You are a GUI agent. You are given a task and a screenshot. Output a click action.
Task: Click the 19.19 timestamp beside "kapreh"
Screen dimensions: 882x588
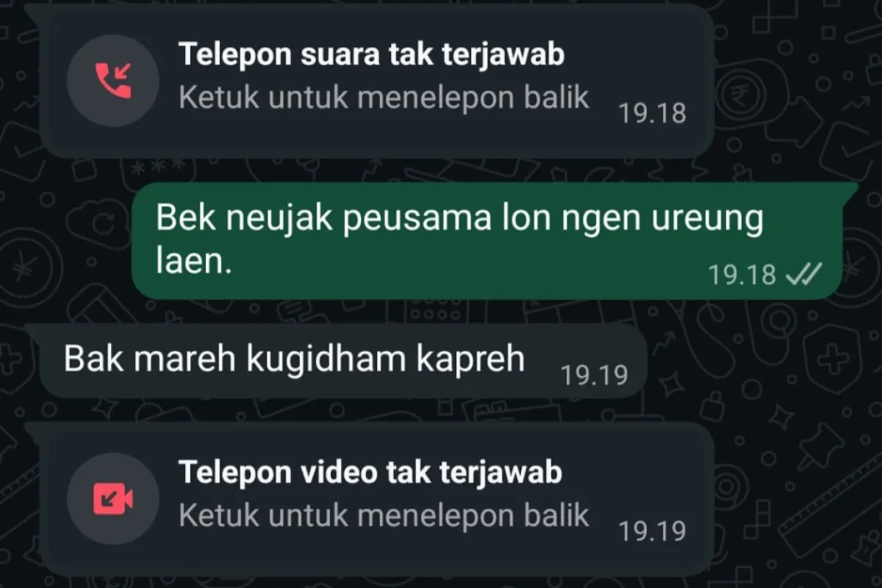[x=595, y=375]
